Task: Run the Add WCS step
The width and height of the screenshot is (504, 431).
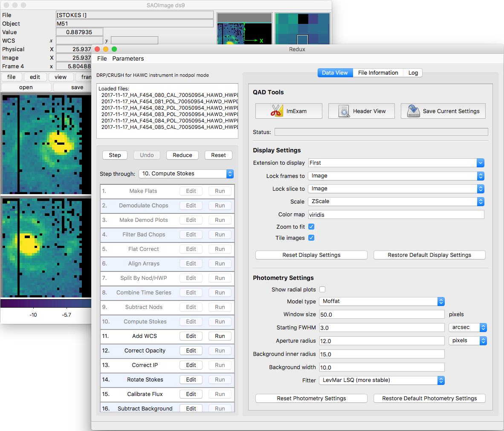Action: (x=220, y=336)
